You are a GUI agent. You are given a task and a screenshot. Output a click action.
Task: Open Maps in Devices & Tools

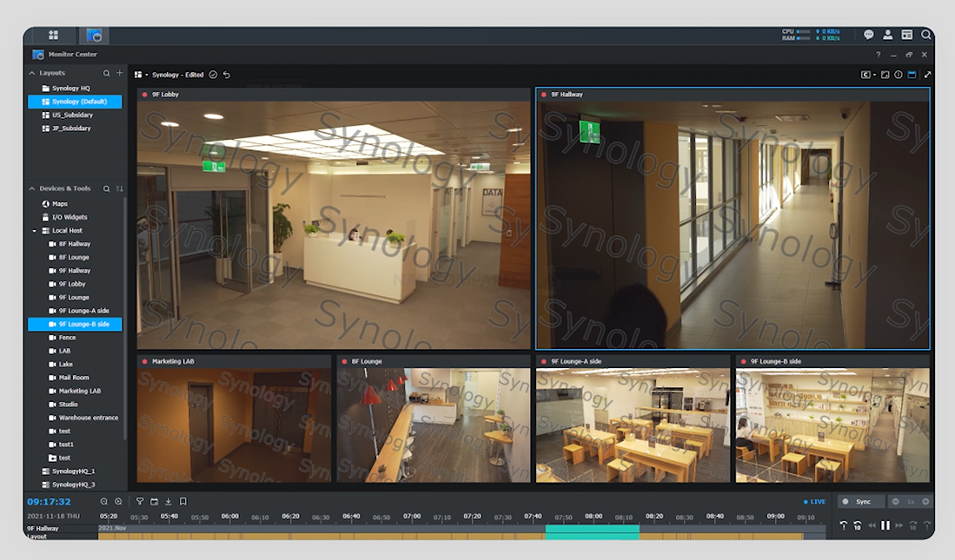coord(75,204)
